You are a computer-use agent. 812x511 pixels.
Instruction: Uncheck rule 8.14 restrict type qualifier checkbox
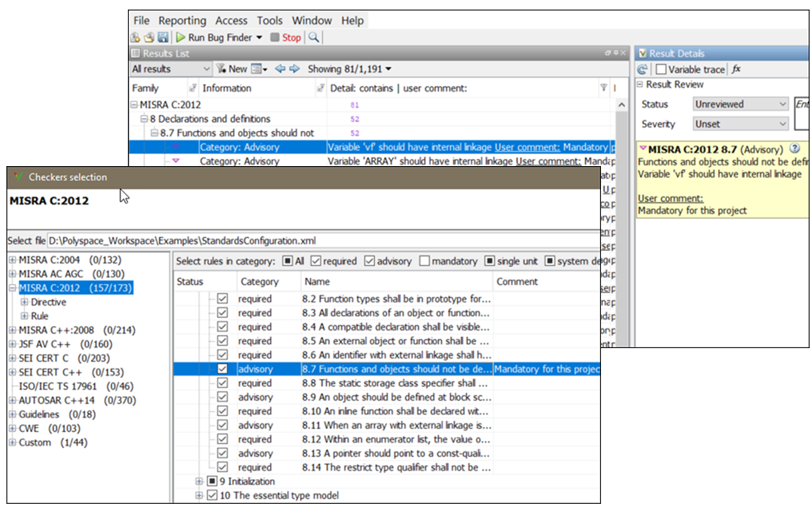[x=223, y=467]
